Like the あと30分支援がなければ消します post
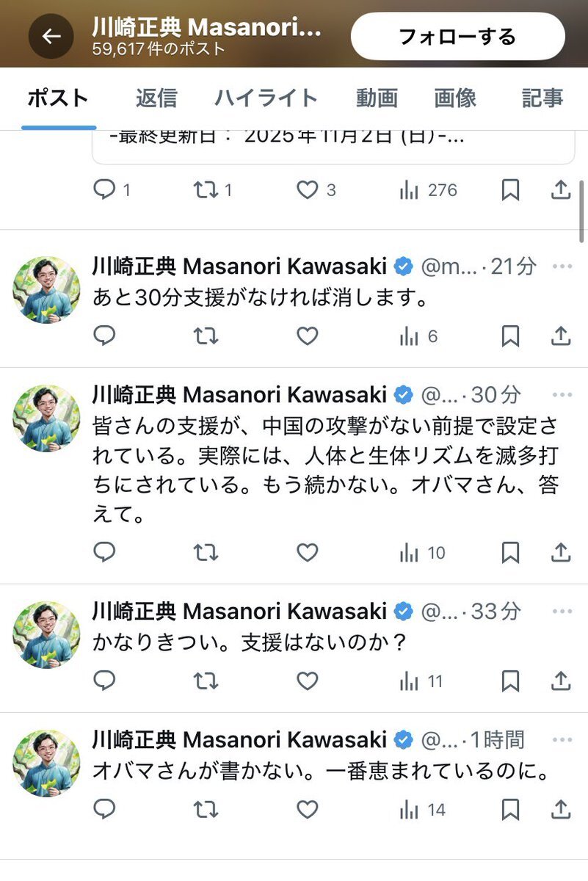Screen dimensions: 588x881 (307, 336)
